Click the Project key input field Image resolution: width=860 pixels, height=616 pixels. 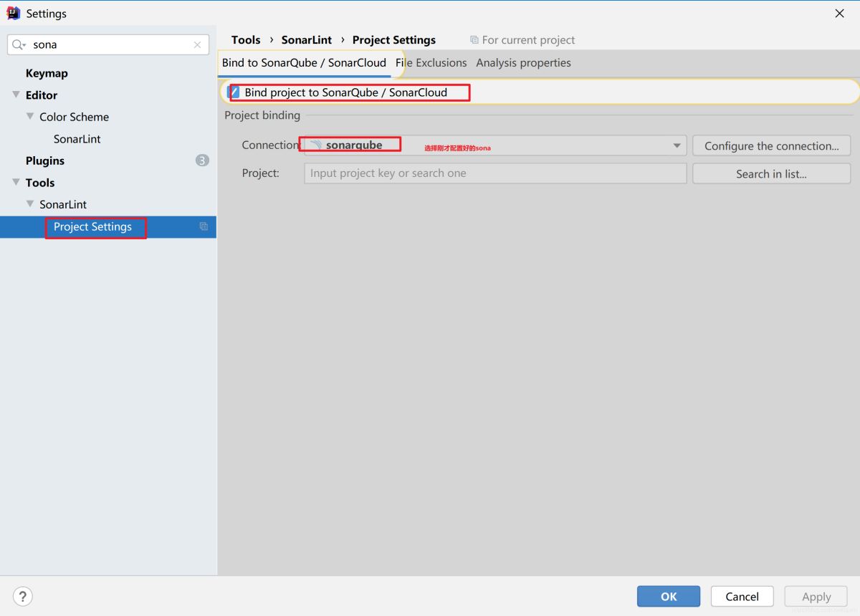point(495,173)
